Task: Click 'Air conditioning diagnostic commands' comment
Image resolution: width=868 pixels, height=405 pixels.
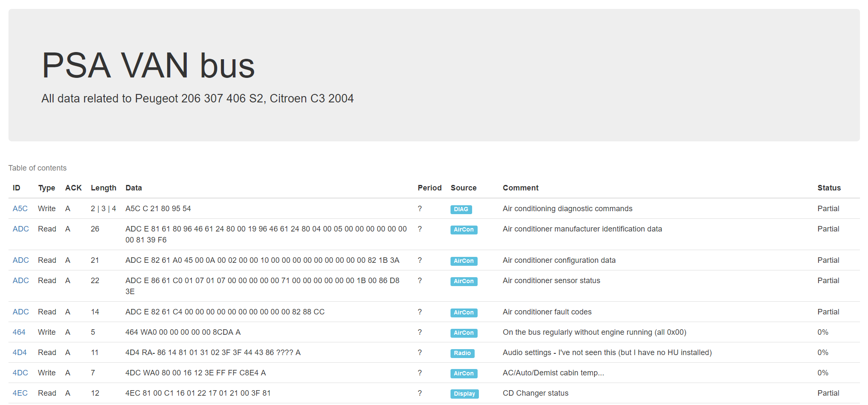Action: (x=567, y=209)
